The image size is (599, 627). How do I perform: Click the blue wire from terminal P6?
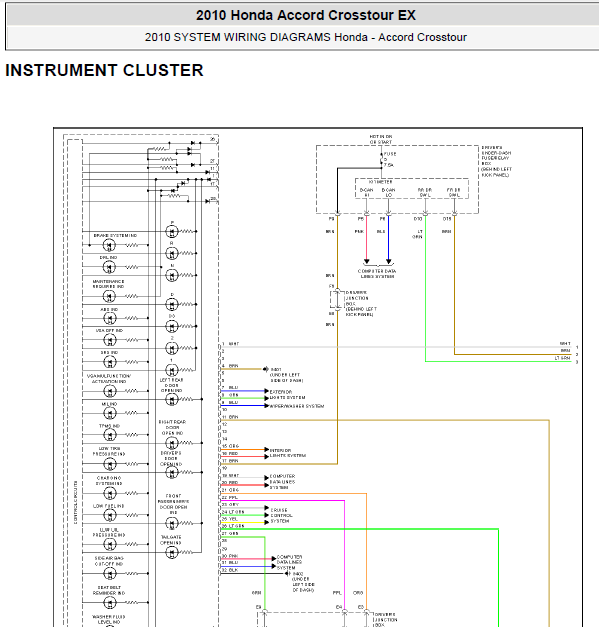(388, 239)
